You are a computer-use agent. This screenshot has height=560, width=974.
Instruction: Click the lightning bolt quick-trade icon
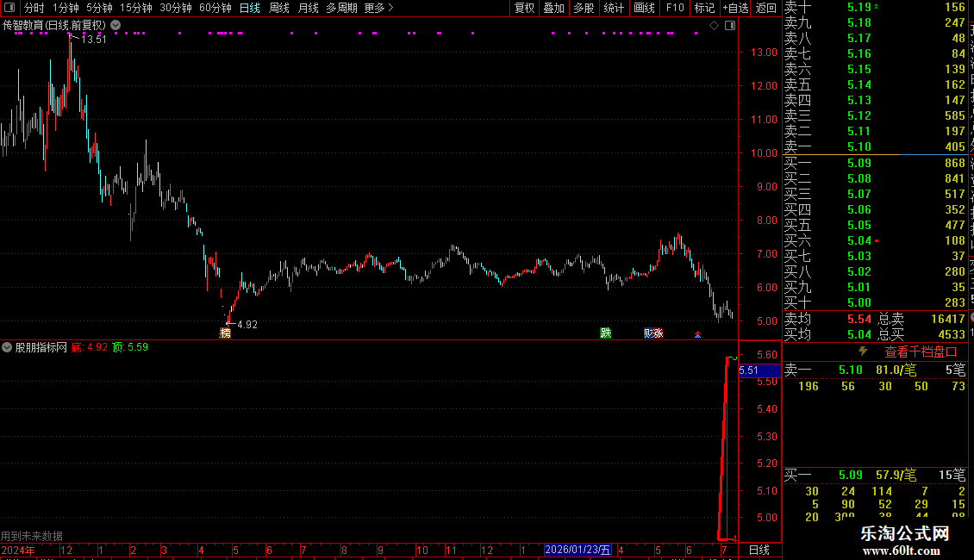863,352
